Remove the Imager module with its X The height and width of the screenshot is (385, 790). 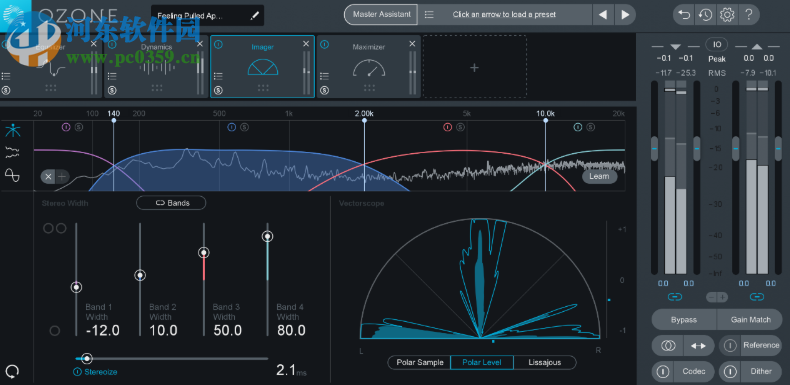pos(306,44)
